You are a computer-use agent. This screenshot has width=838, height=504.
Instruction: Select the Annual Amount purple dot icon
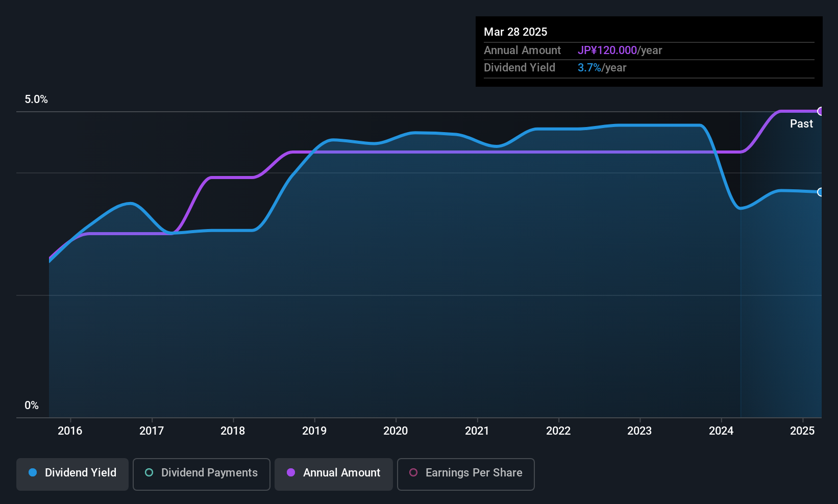pyautogui.click(x=291, y=473)
